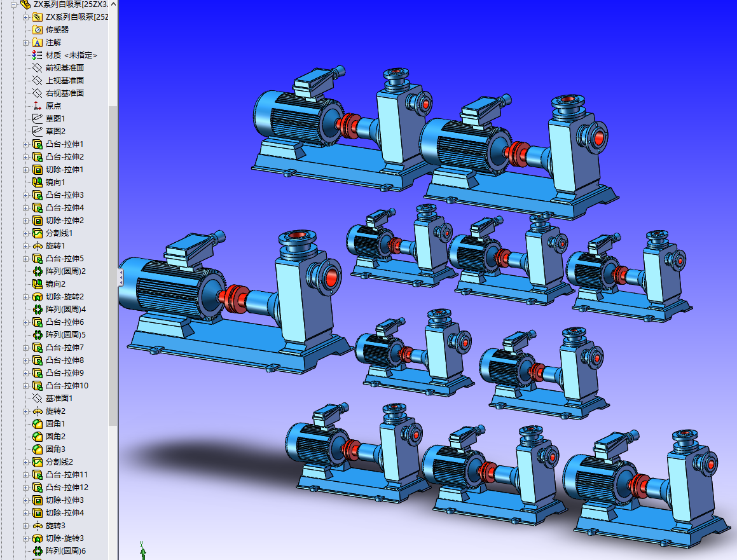Click the 凸台-拉伸1 extrude icon
This screenshot has height=560, width=737.
[38, 144]
